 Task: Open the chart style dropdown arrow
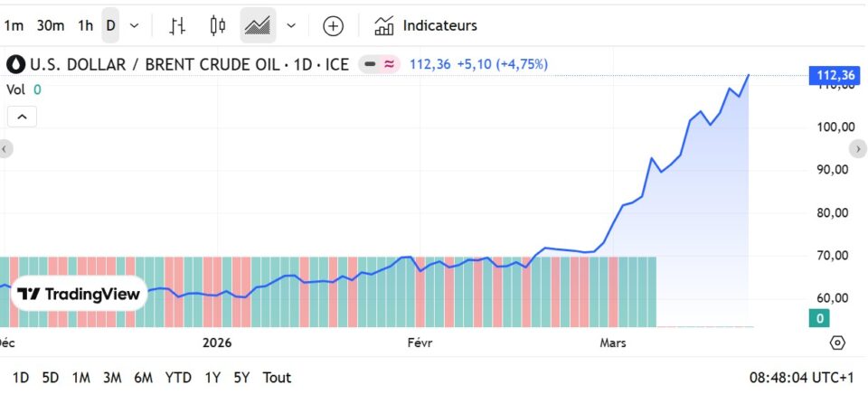291,25
